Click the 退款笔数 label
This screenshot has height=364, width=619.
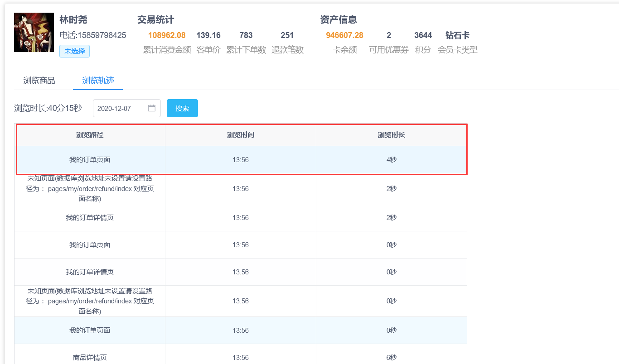287,50
